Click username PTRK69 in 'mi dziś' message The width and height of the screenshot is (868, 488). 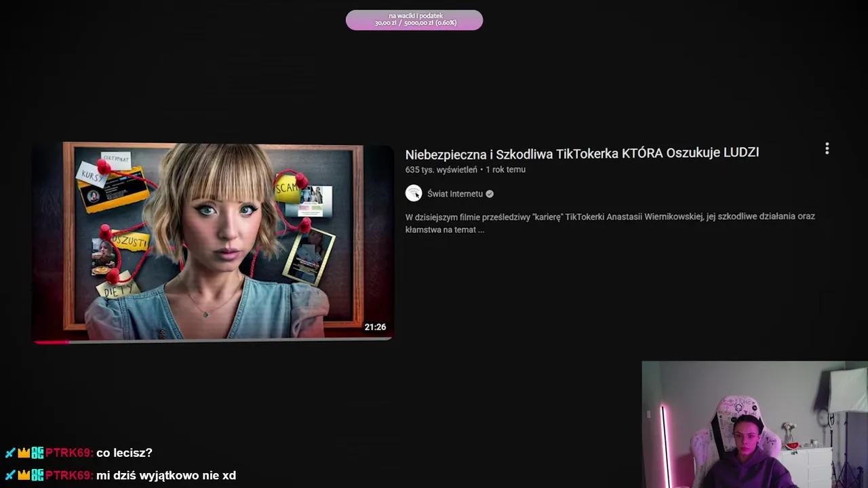point(68,476)
